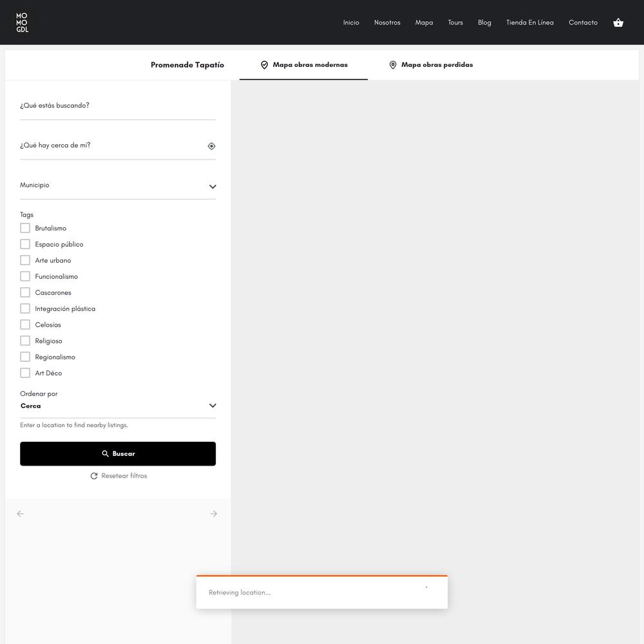
Task: Open the Mapa menu item
Action: [x=424, y=23]
